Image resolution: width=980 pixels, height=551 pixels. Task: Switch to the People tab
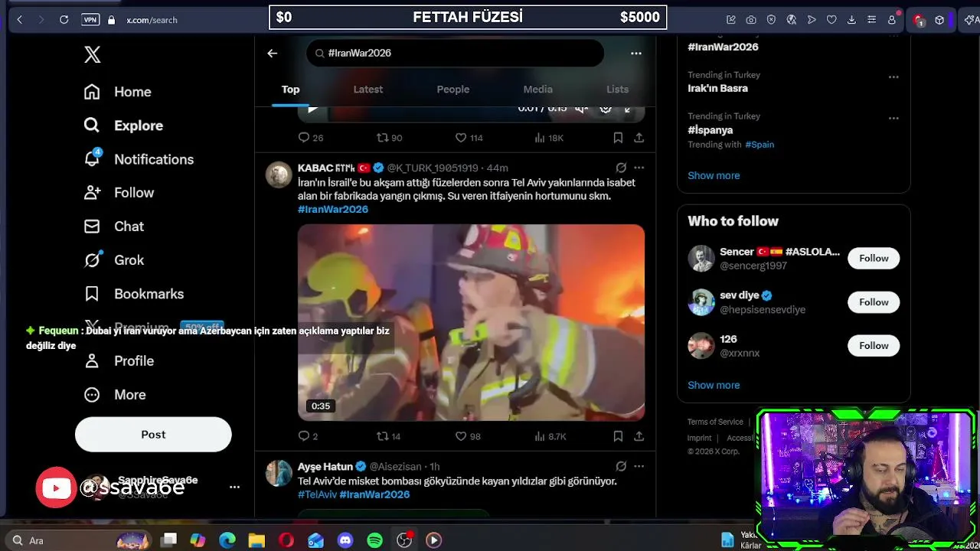click(x=453, y=90)
